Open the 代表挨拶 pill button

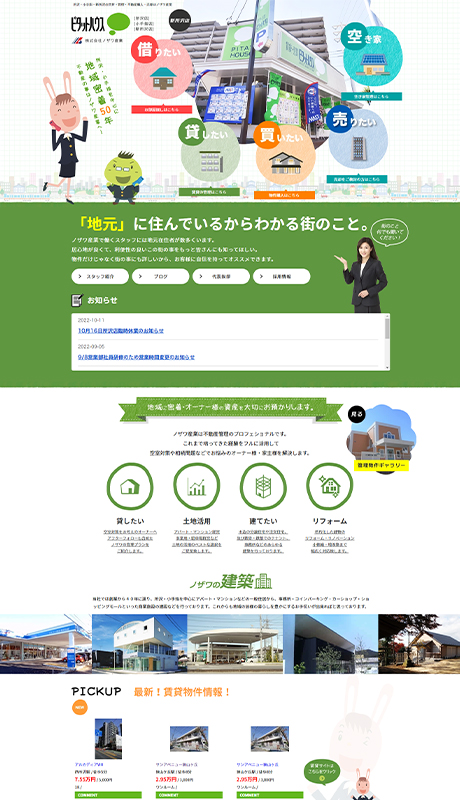click(x=221, y=276)
